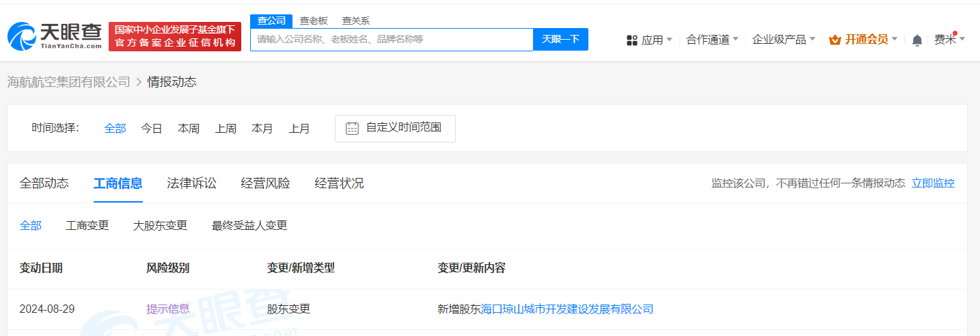Image resolution: width=980 pixels, height=336 pixels.
Task: Expand the 企业级产品 dropdown
Action: [x=783, y=40]
